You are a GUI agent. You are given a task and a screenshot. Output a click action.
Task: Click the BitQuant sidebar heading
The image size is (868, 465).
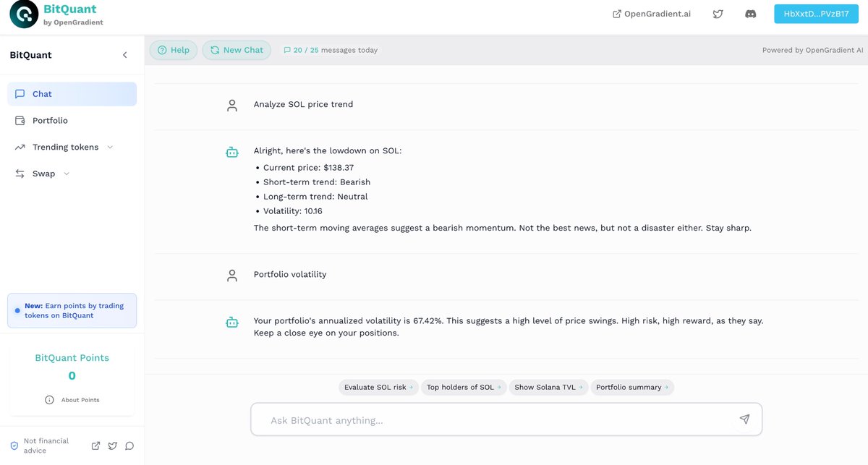click(30, 55)
